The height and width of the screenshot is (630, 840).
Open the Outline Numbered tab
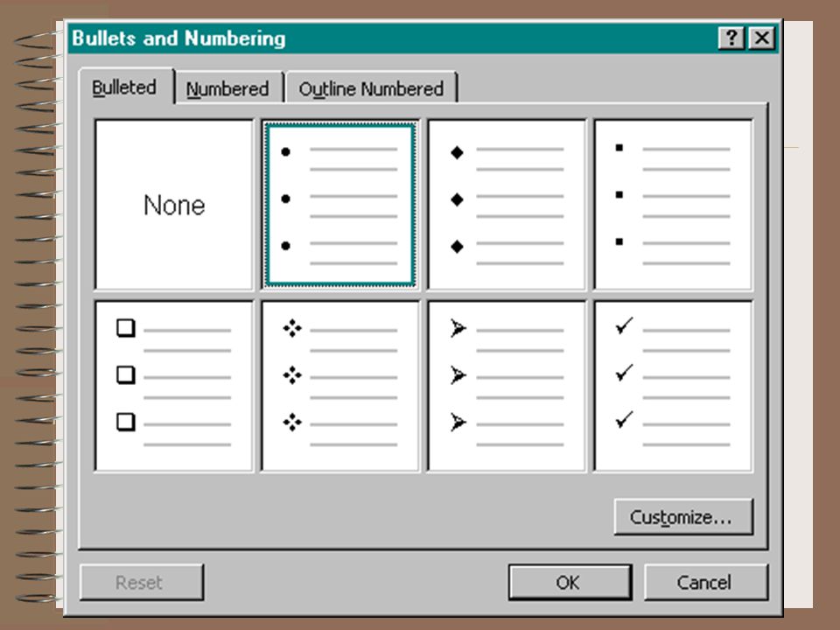click(x=371, y=88)
